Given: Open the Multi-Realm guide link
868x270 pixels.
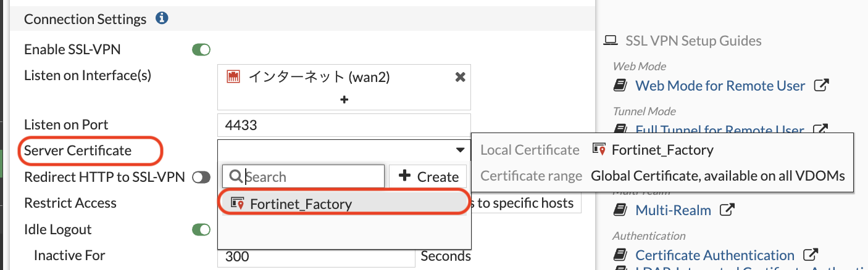Looking at the screenshot, I should [x=674, y=210].
